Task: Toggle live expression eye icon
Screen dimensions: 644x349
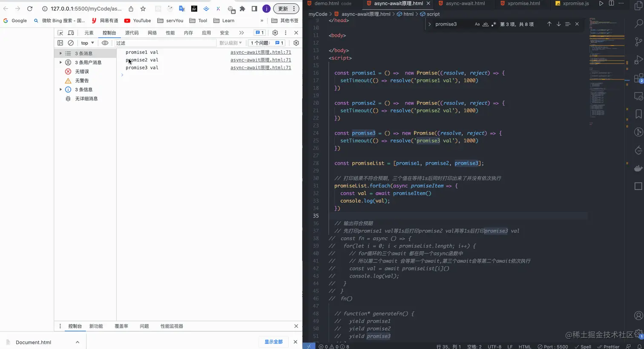Action: coord(105,43)
